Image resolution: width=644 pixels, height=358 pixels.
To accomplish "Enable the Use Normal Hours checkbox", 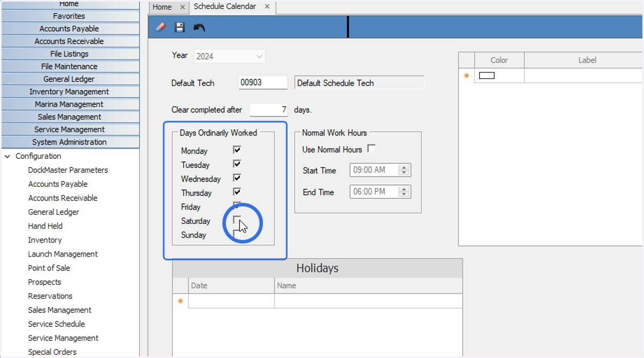I will 371,149.
